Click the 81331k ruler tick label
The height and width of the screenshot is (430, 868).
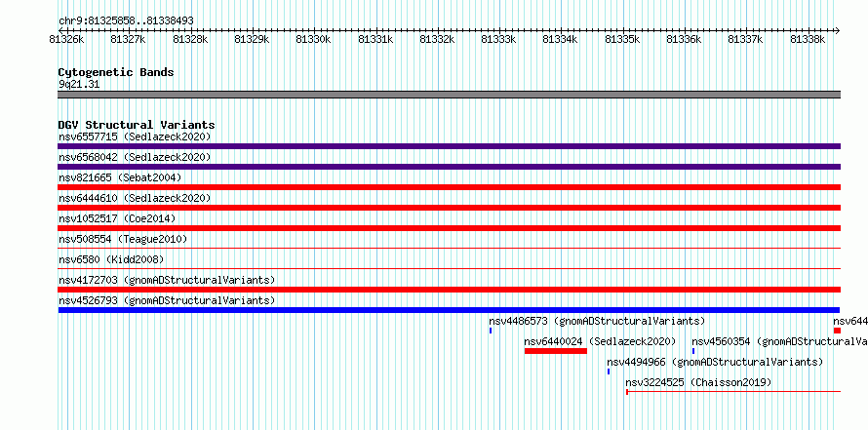(x=375, y=39)
